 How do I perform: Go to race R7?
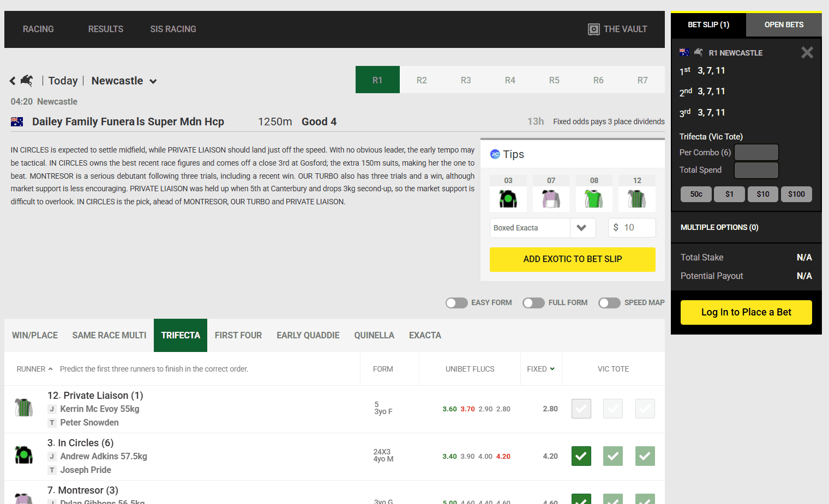point(642,80)
